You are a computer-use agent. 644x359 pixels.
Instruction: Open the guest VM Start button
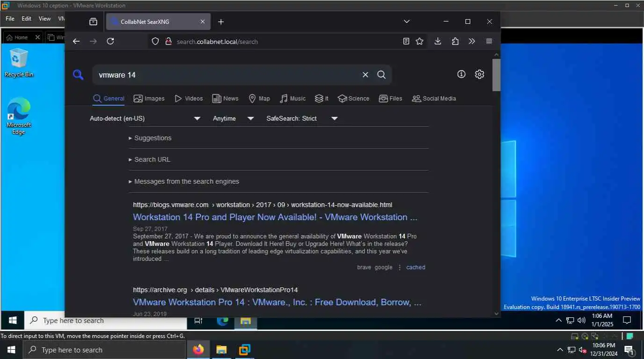tap(13, 320)
